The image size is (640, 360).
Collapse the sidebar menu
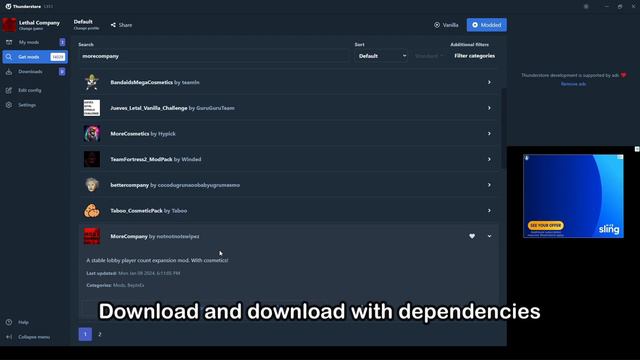[x=34, y=337]
